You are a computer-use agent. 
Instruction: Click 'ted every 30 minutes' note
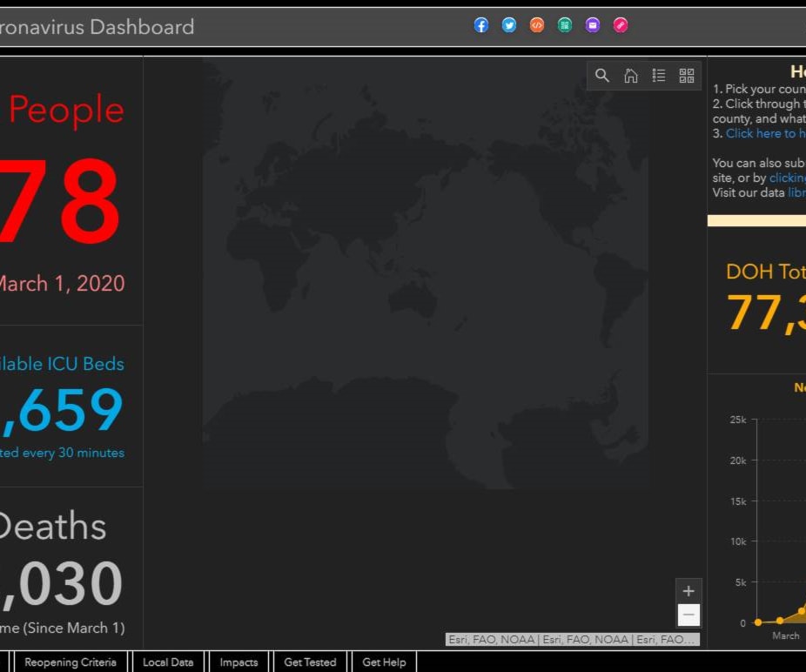(62, 453)
